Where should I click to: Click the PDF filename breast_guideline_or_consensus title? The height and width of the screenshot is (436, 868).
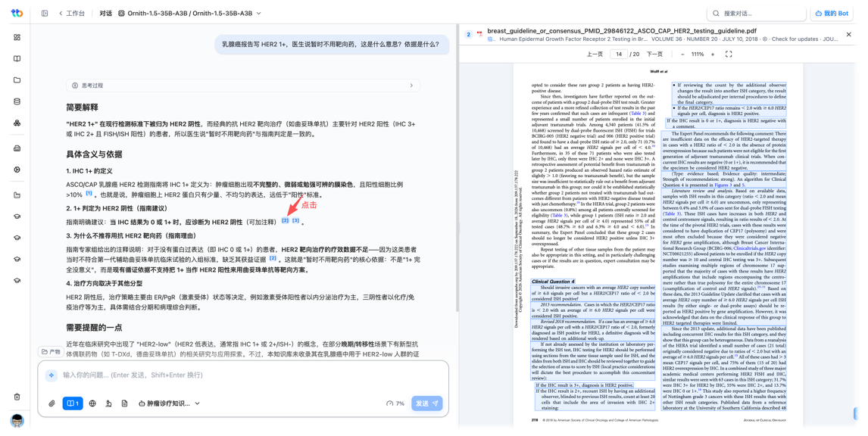tap(622, 31)
